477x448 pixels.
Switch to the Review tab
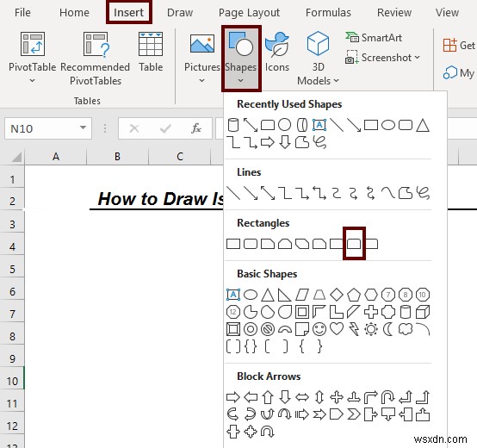pyautogui.click(x=394, y=12)
